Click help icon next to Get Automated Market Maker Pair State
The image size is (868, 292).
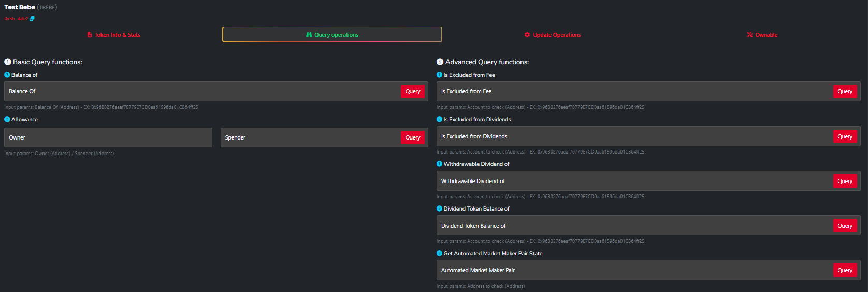tap(439, 253)
